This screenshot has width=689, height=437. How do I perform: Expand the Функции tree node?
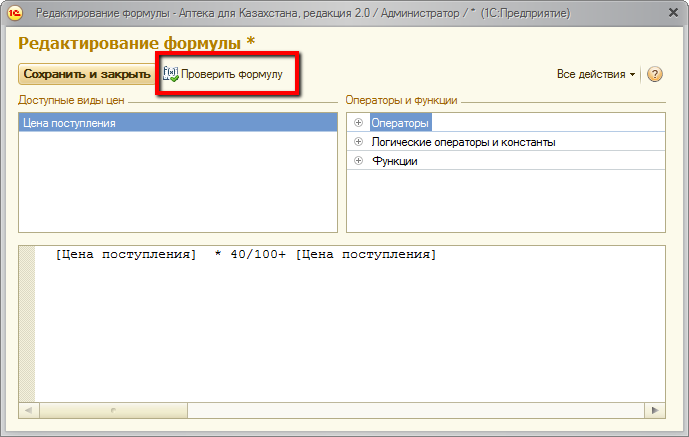(358, 161)
